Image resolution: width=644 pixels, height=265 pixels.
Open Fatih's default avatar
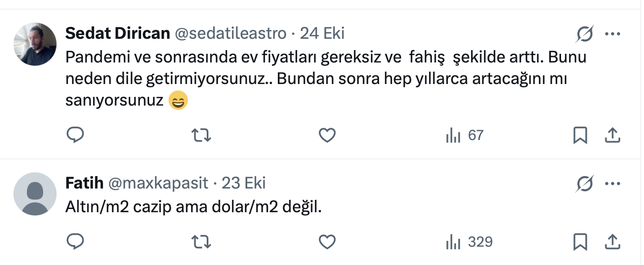(x=34, y=194)
